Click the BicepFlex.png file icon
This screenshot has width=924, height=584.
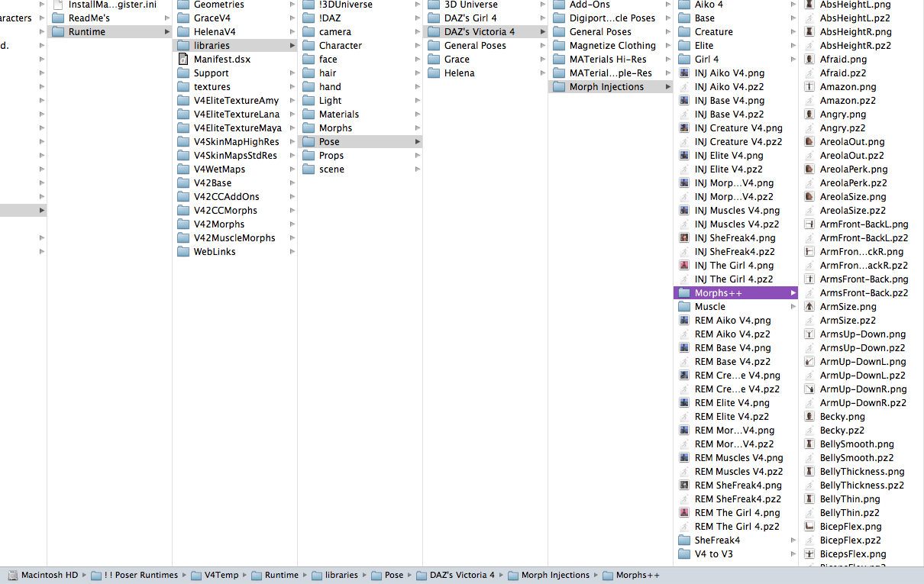[x=809, y=527]
